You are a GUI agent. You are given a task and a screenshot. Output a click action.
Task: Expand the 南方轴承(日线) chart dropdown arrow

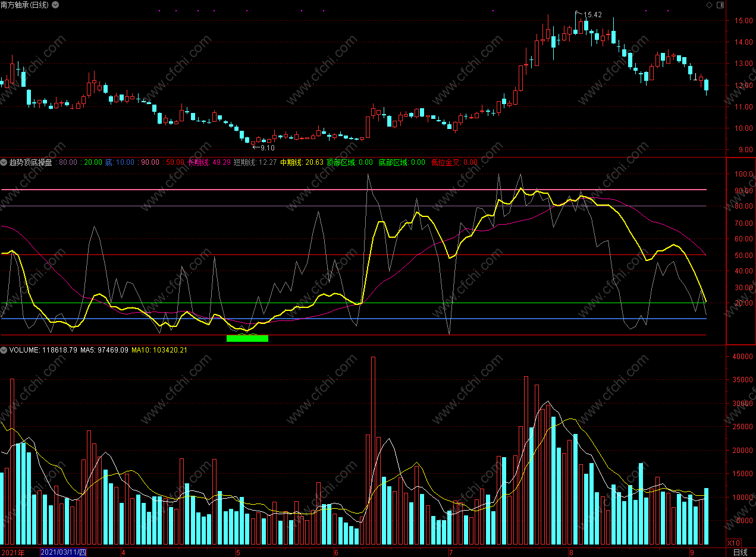pyautogui.click(x=55, y=5)
